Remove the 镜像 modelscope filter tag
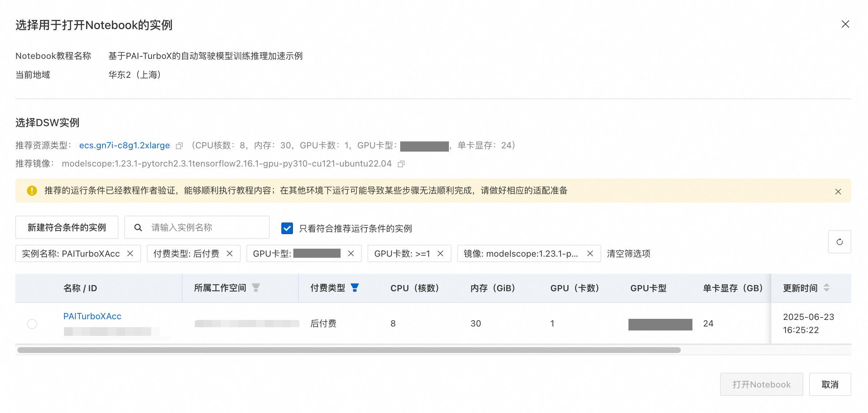 pos(590,253)
